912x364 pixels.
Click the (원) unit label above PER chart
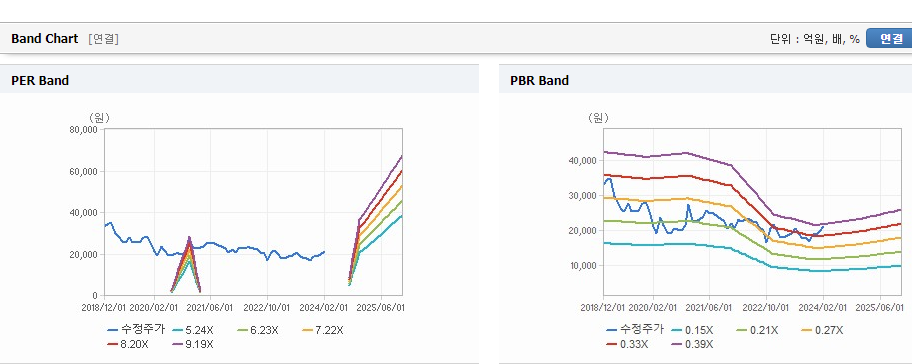click(99, 118)
